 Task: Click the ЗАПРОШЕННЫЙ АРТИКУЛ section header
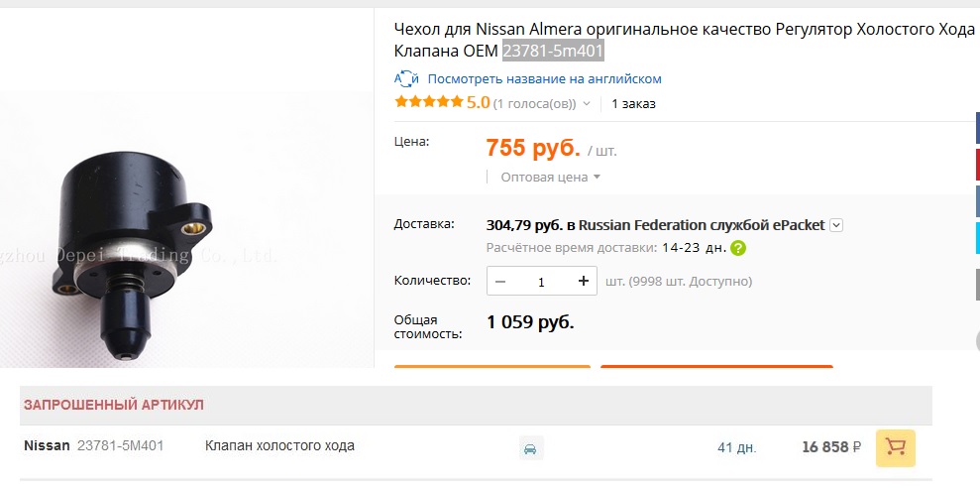coord(114,405)
